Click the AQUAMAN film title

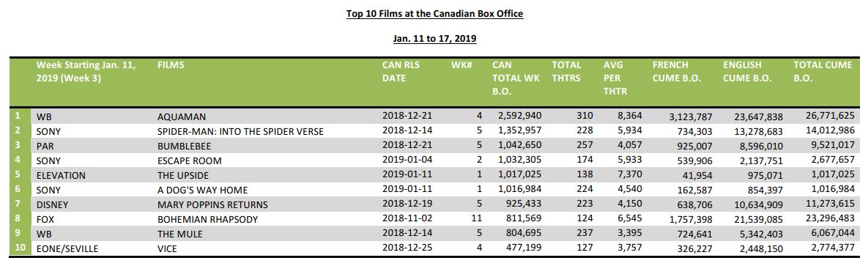click(182, 117)
